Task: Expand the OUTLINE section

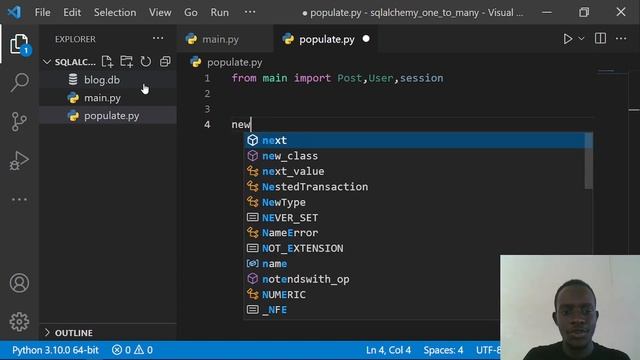Action: click(x=68, y=333)
